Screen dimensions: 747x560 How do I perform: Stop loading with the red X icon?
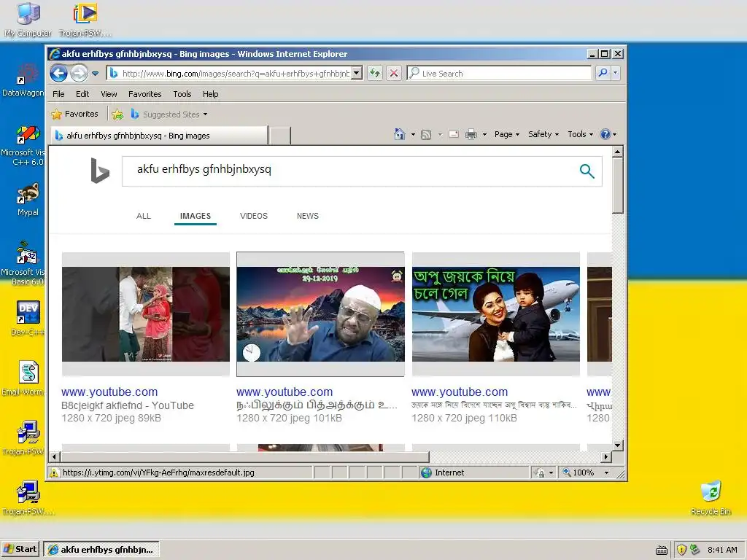pyautogui.click(x=393, y=74)
